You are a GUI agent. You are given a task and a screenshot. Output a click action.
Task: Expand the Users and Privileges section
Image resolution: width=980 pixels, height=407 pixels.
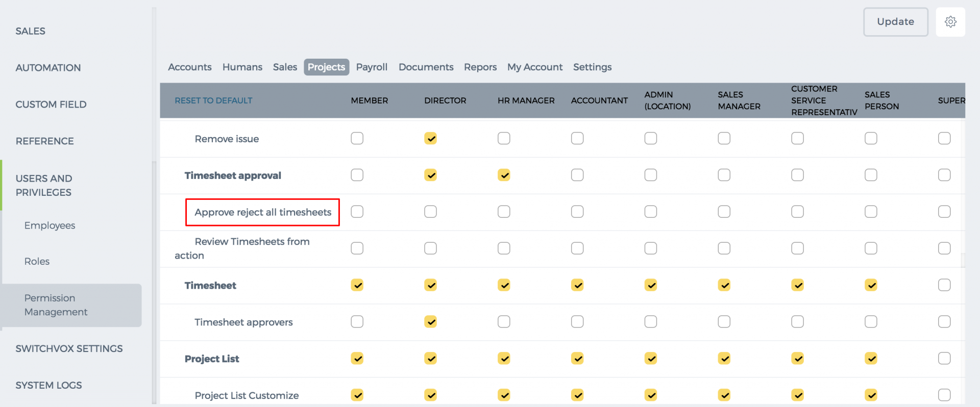click(44, 185)
